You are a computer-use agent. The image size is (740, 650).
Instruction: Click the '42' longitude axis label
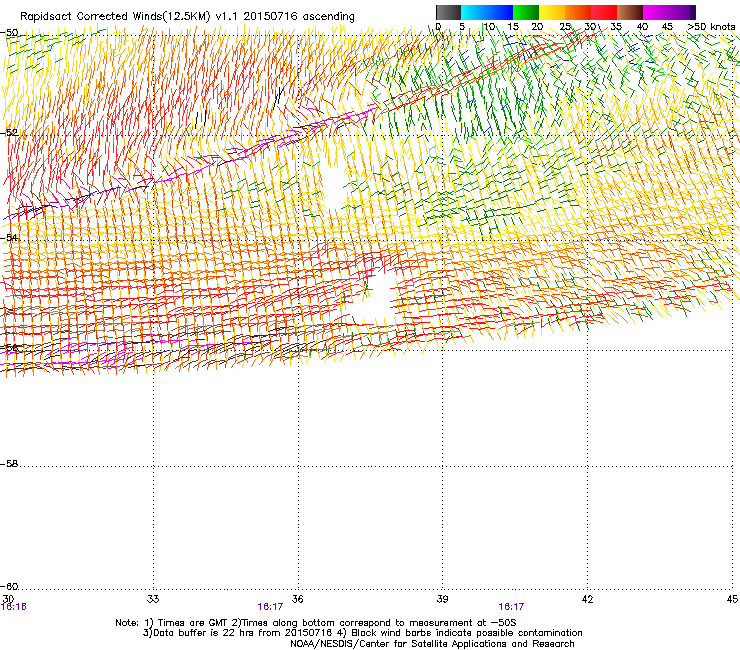(x=587, y=599)
